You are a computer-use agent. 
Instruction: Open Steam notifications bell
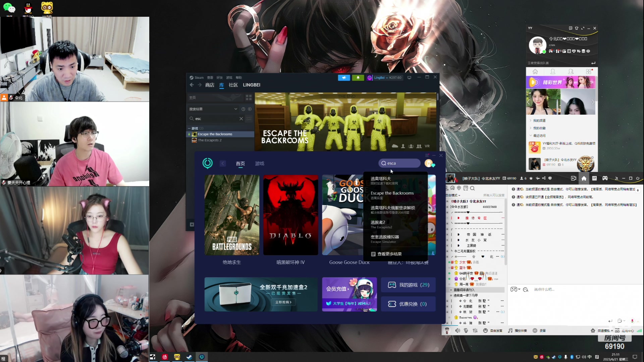coord(358,77)
